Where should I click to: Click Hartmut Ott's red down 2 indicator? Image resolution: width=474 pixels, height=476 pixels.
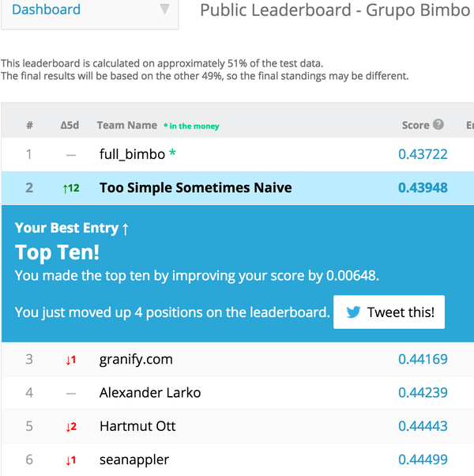[x=71, y=427]
